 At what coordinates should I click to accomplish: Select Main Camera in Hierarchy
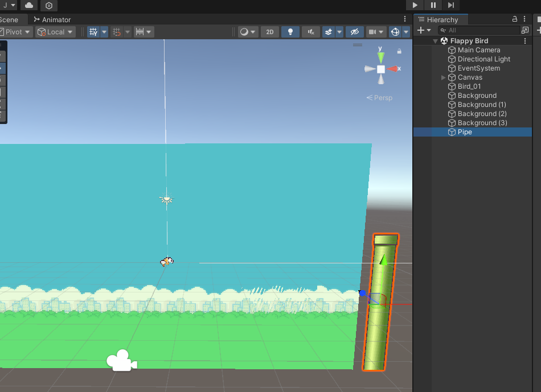478,50
